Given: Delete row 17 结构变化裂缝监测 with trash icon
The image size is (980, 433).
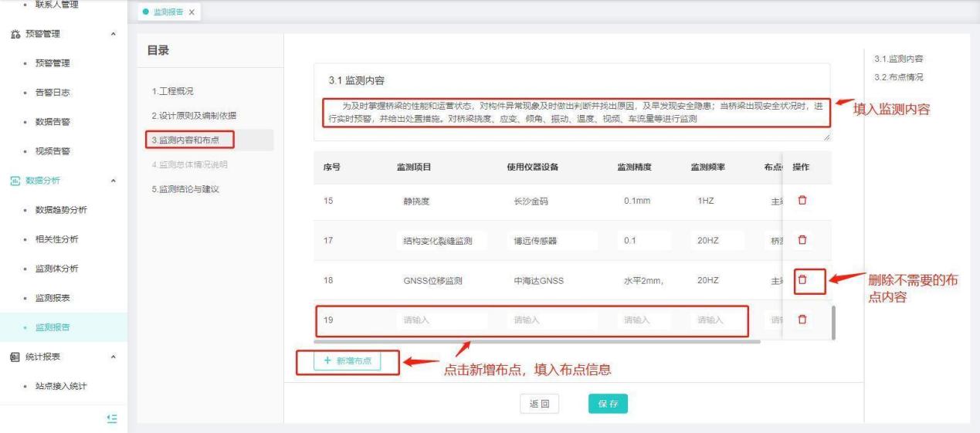Looking at the screenshot, I should [802, 240].
